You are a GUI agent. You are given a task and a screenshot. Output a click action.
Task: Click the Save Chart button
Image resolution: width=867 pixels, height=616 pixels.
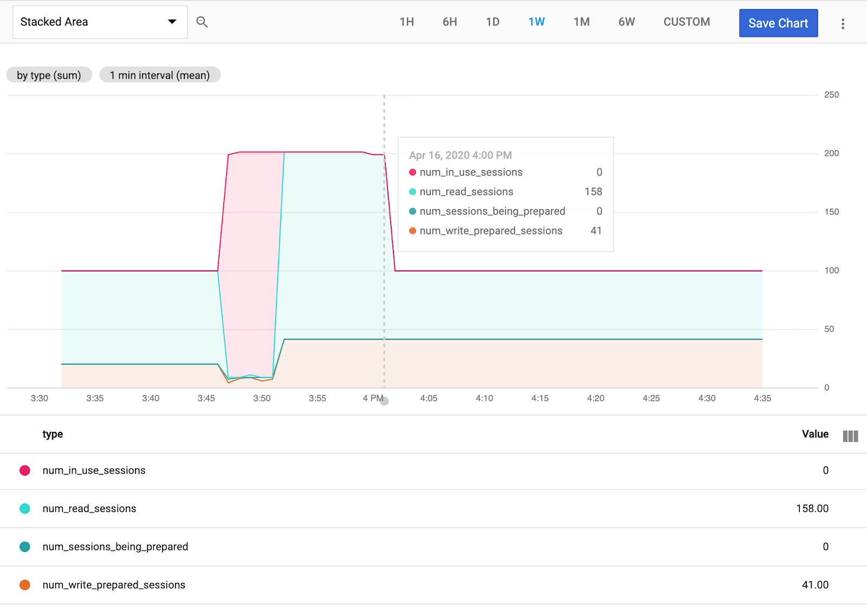pos(778,23)
